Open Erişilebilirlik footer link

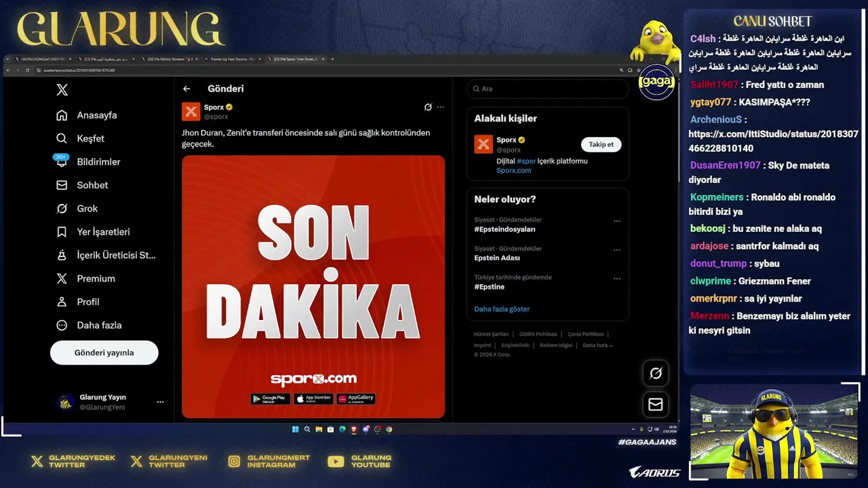point(515,345)
